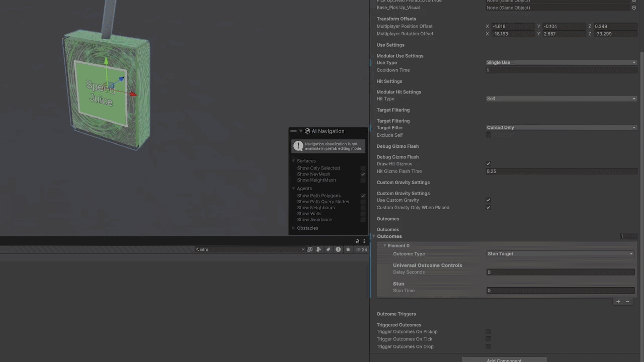Open the Hit Type dropdown

561,99
